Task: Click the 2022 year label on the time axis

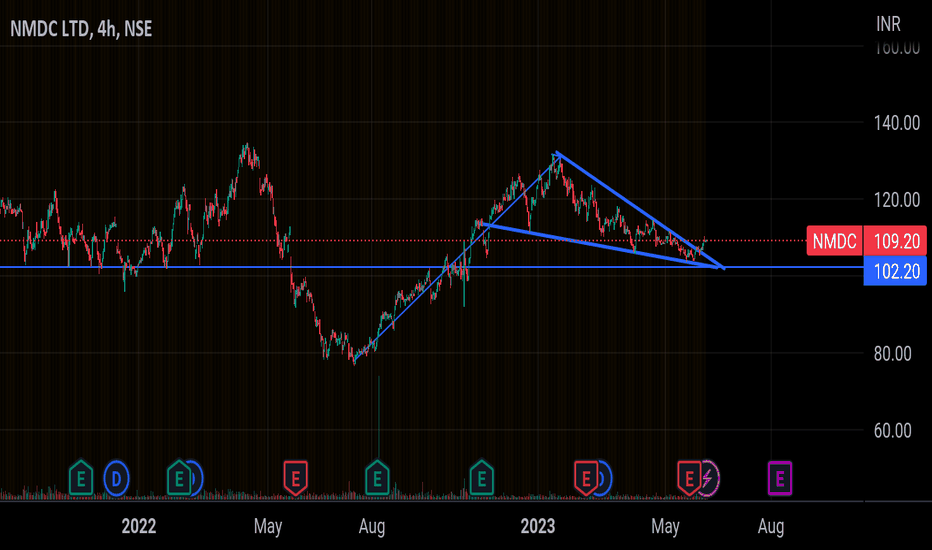Action: tap(138, 526)
